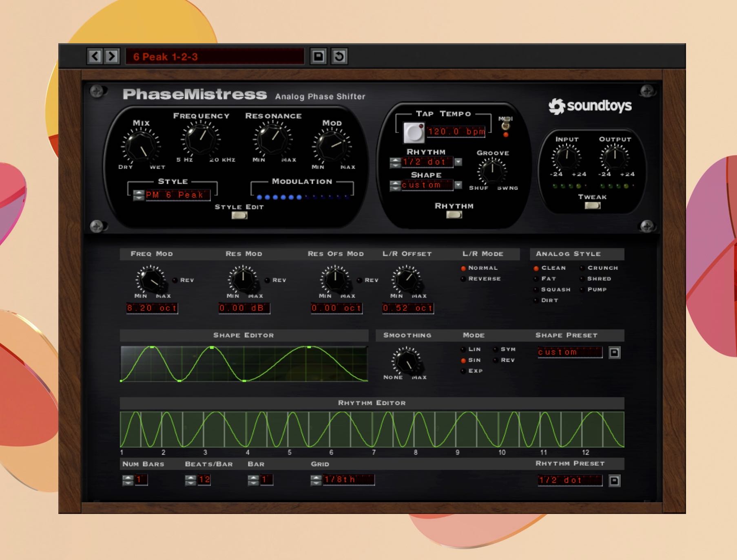This screenshot has height=560, width=737.
Task: Click the Soundtoys logo
Action: 590,106
